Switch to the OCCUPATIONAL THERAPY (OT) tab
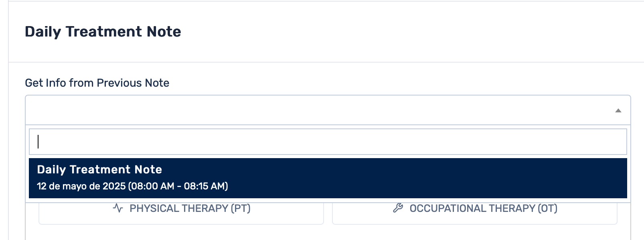Image resolution: width=644 pixels, height=240 pixels. click(x=483, y=209)
